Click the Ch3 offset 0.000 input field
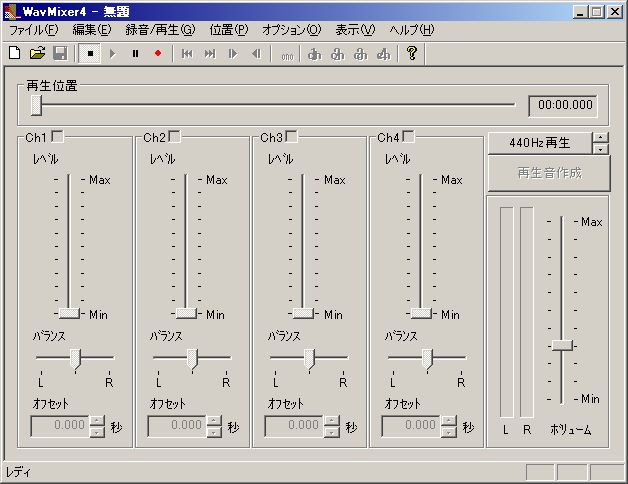This screenshot has height=484, width=628. point(294,426)
